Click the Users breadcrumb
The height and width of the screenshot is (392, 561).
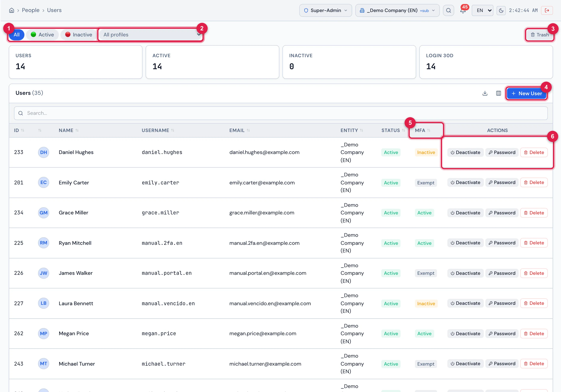pos(54,10)
